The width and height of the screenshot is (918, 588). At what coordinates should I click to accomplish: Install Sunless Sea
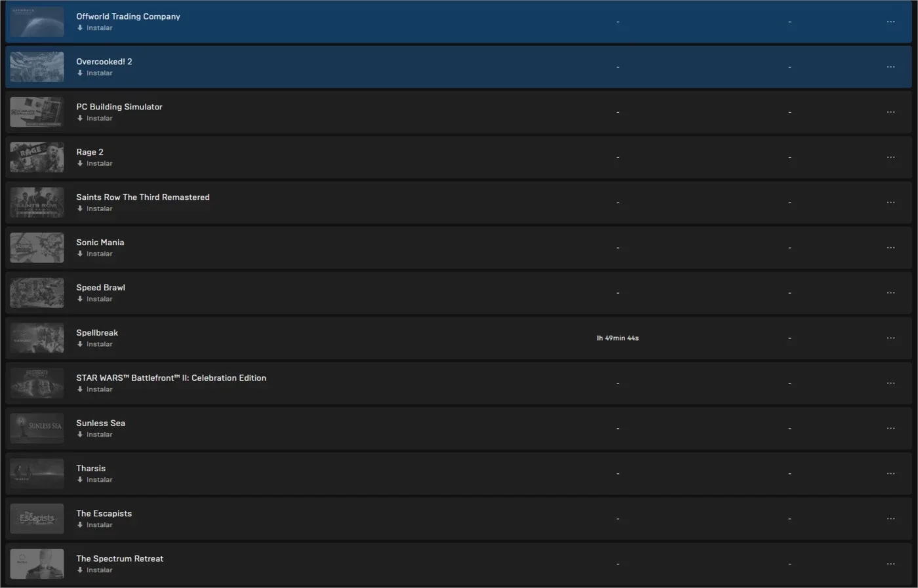pos(95,435)
